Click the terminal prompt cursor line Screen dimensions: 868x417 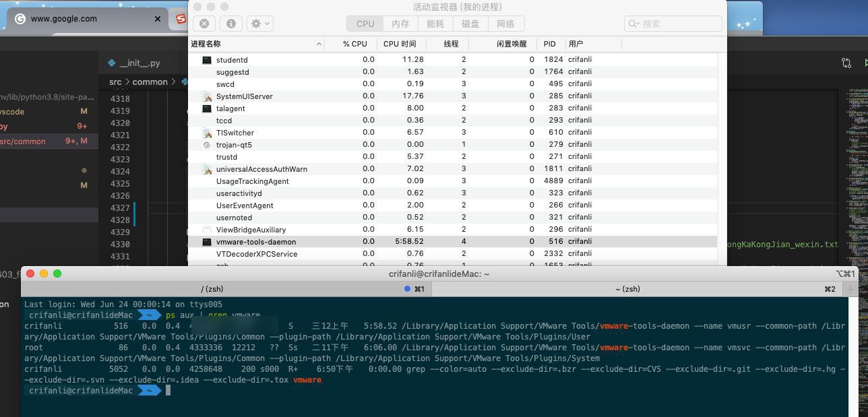434,391
